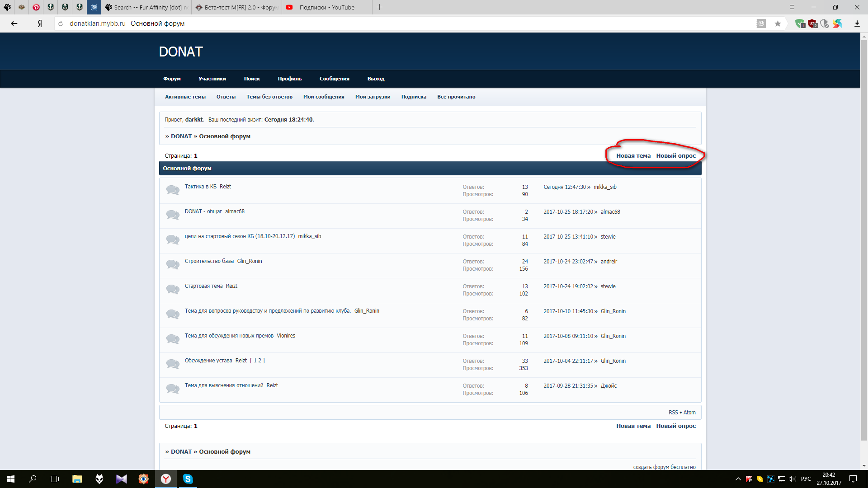Reload the page with the refresh icon
868x488 pixels.
(61, 23)
